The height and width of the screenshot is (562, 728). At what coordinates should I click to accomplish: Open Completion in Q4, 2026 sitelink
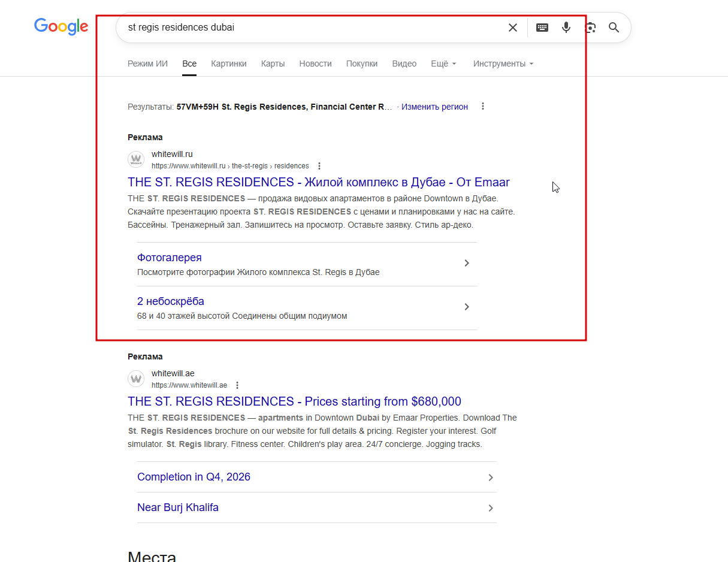tap(194, 477)
